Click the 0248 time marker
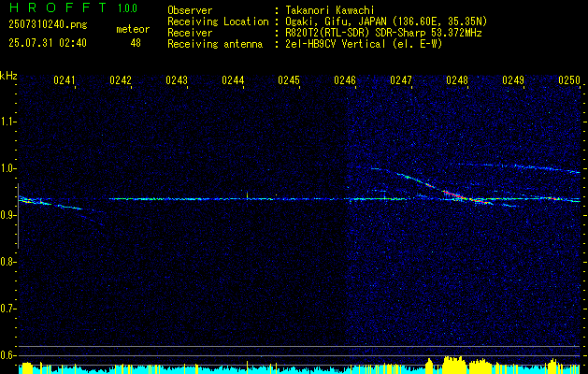This screenshot has width=588, height=374. pos(457,79)
